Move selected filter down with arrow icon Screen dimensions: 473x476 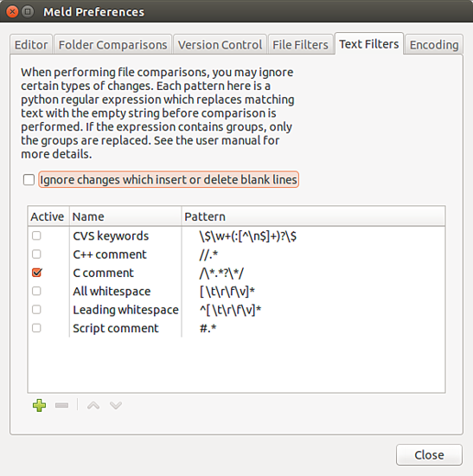point(116,405)
